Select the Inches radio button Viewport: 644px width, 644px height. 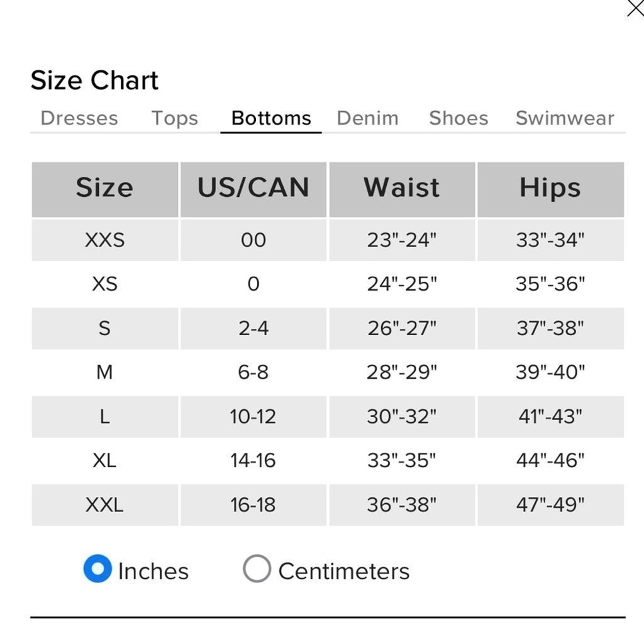pyautogui.click(x=97, y=569)
